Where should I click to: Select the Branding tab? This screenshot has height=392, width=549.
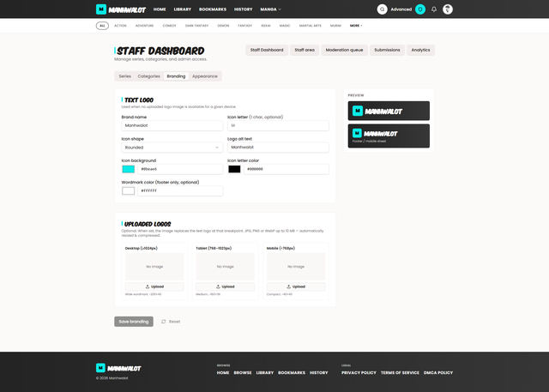coord(176,76)
